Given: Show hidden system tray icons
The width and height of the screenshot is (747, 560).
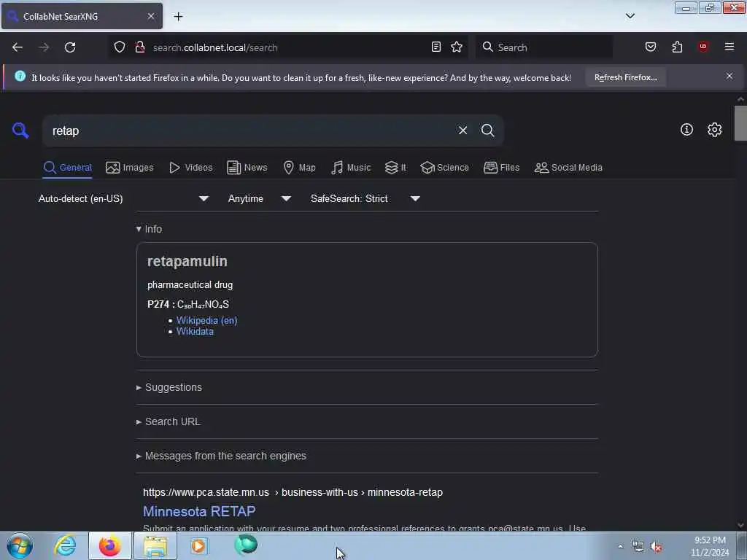Looking at the screenshot, I should click(x=620, y=546).
